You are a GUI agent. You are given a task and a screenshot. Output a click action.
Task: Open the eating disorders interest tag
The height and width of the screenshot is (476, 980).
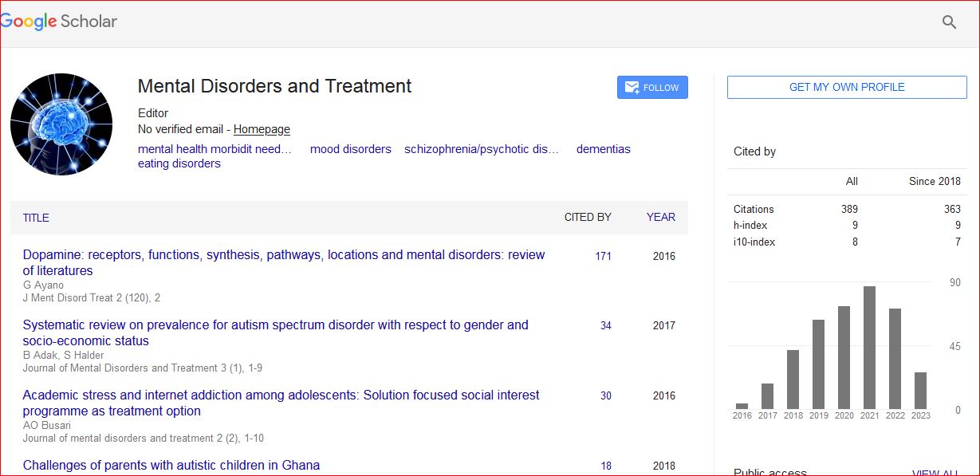tap(179, 163)
